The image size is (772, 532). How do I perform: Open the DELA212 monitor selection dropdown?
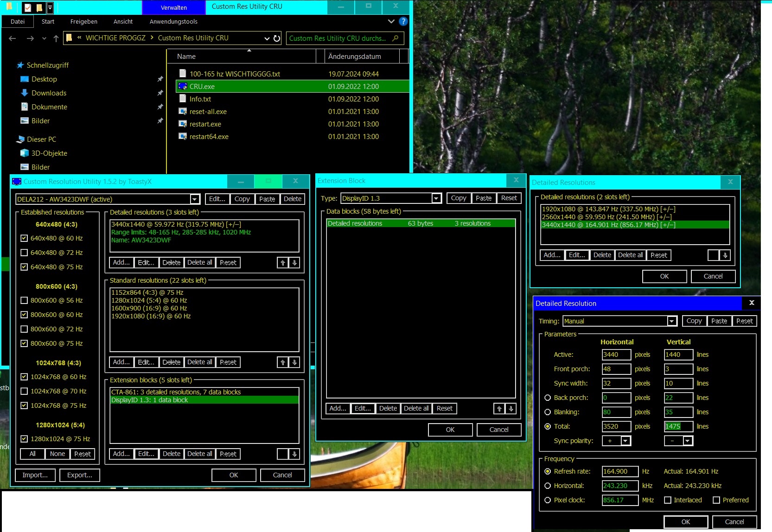click(x=195, y=199)
